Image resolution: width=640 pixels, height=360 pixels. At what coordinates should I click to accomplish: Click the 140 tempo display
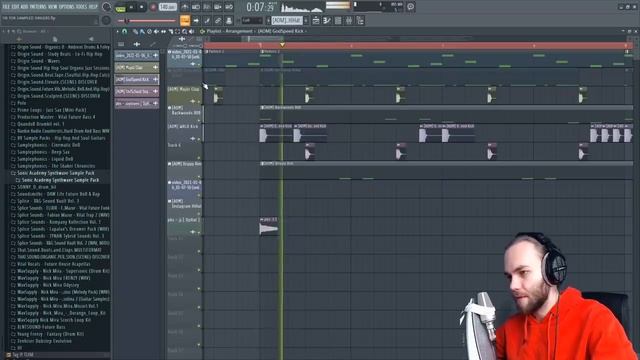(167, 7)
